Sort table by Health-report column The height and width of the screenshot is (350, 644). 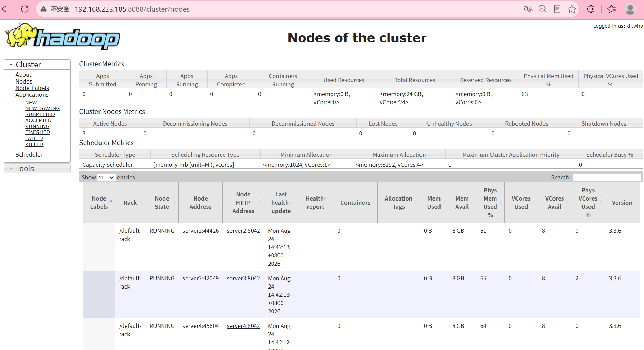[315, 203]
